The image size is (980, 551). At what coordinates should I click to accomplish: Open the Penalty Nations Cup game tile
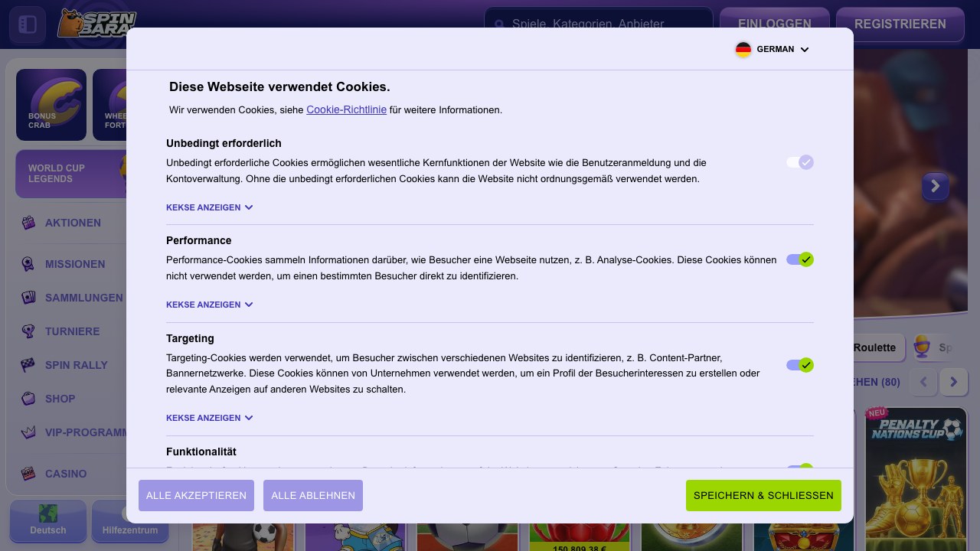[x=916, y=478]
